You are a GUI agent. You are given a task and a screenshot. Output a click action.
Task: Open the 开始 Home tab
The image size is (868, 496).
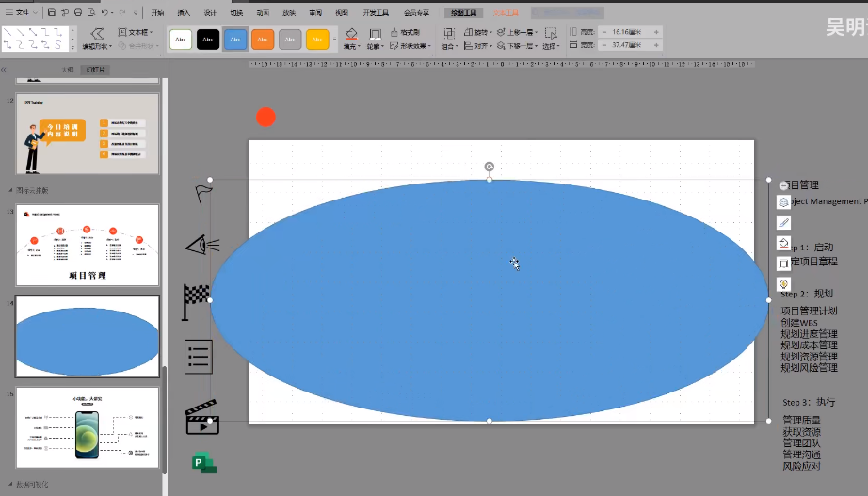click(x=157, y=13)
